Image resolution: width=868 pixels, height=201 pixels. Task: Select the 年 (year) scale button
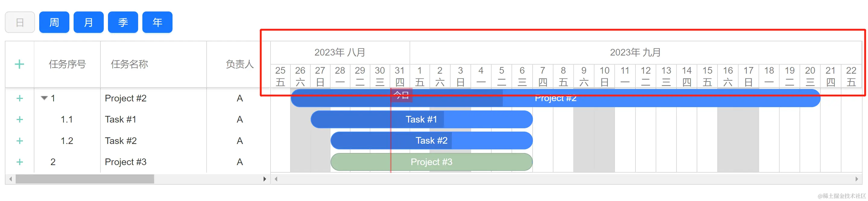(157, 22)
